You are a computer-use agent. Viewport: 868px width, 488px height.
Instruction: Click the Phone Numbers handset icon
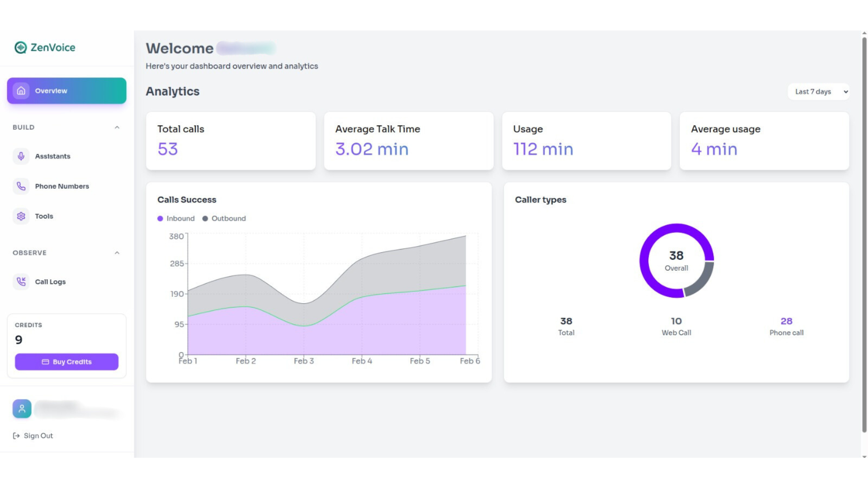point(21,186)
